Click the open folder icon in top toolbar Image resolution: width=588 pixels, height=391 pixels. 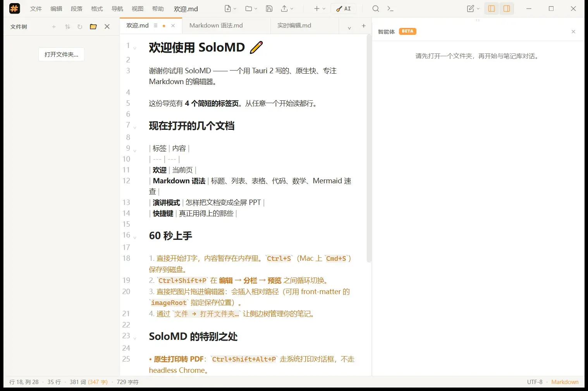(248, 9)
